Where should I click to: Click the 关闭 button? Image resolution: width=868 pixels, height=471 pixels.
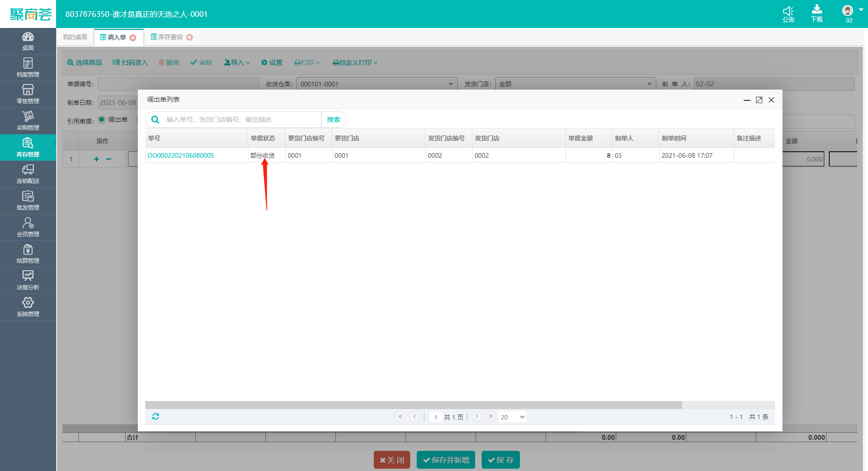tap(392, 460)
